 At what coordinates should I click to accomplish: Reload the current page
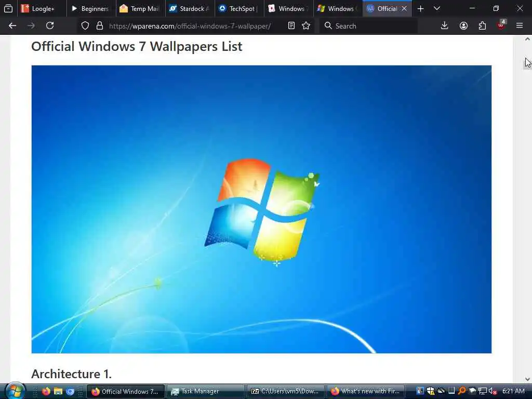pyautogui.click(x=50, y=26)
